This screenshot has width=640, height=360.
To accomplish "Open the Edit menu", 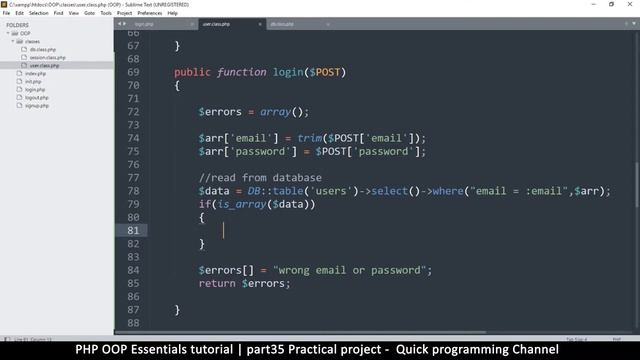I will pos(20,13).
